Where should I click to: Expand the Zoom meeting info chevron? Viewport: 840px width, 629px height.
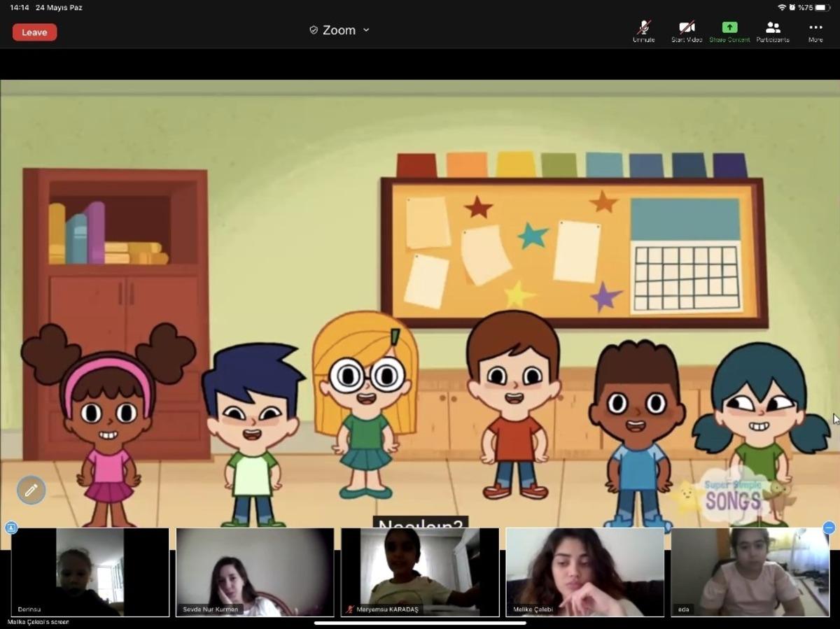pyautogui.click(x=366, y=30)
